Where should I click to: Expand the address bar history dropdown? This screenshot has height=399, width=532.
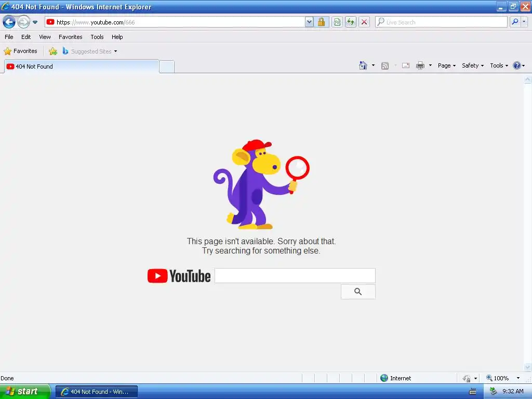tap(309, 22)
